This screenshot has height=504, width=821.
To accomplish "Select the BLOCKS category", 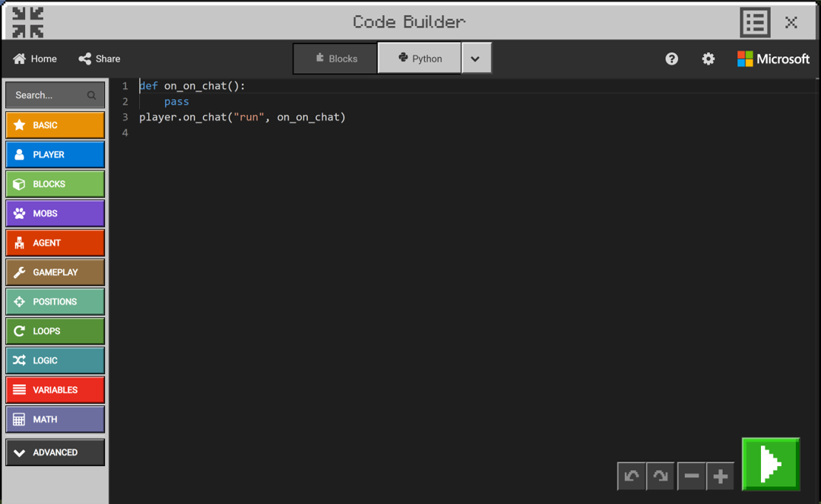I will [55, 183].
